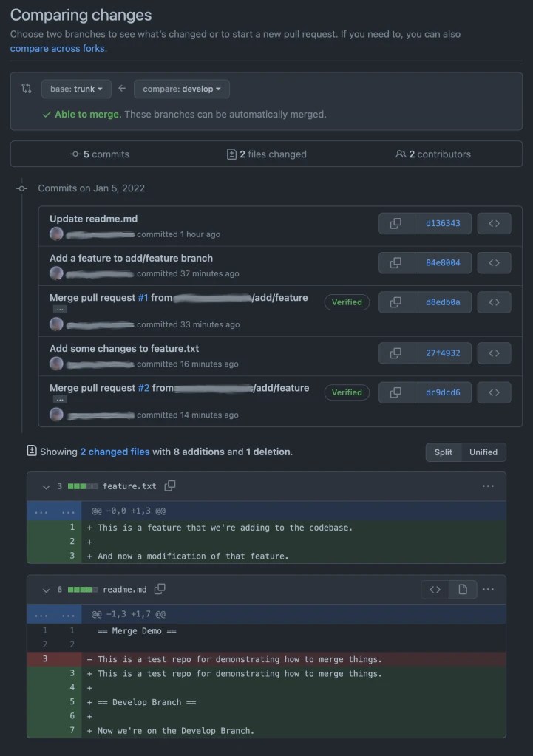533x756 pixels.
Task: Open the 2 files changed tab
Action: (266, 154)
